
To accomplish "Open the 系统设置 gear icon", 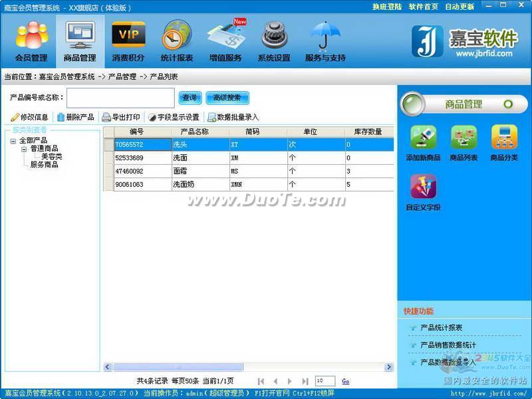I will coord(274,41).
